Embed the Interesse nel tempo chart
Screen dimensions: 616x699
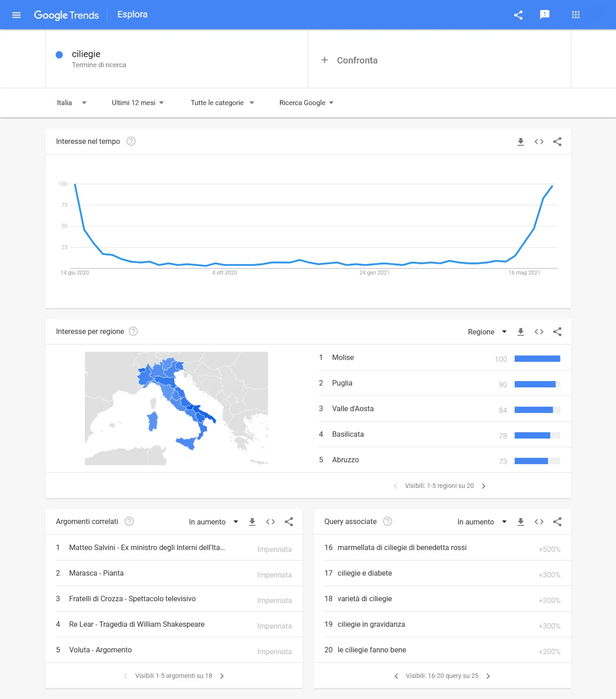[x=539, y=142]
